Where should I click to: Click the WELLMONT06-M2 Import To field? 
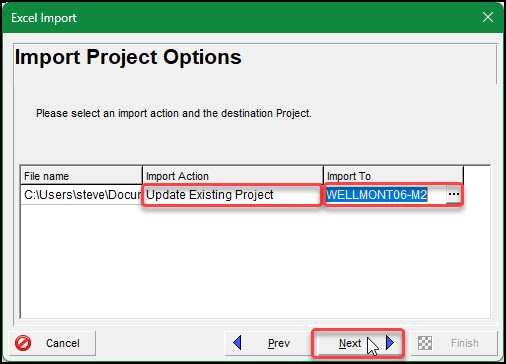pyautogui.click(x=386, y=195)
